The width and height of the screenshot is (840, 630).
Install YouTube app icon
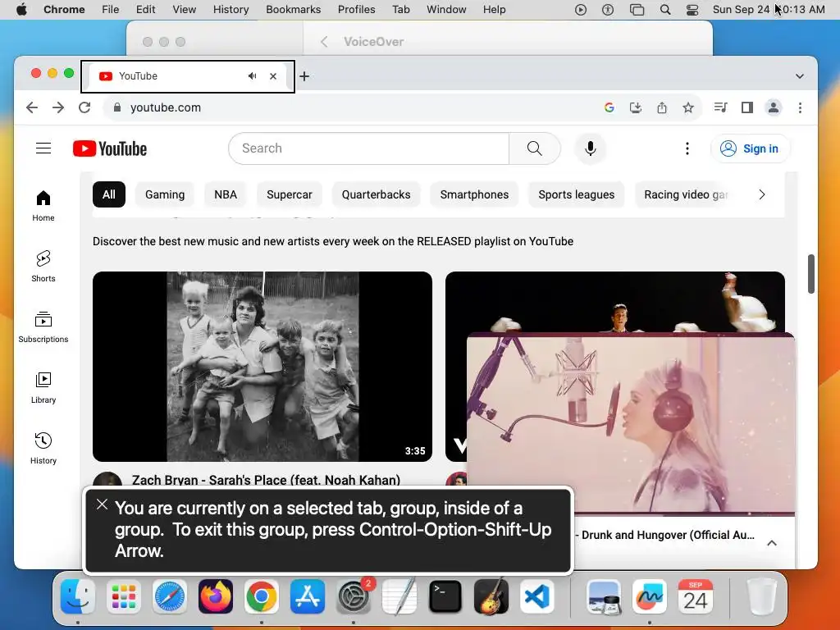click(x=636, y=107)
